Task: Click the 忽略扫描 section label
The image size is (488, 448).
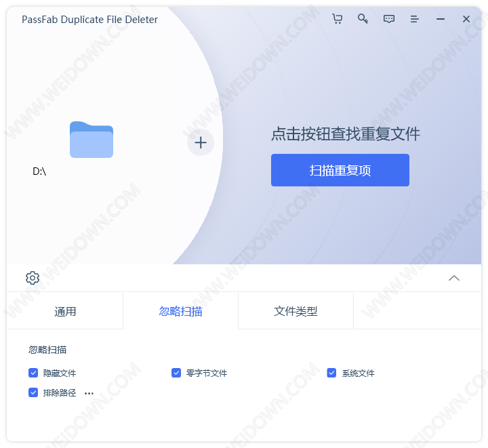Action: coord(47,350)
